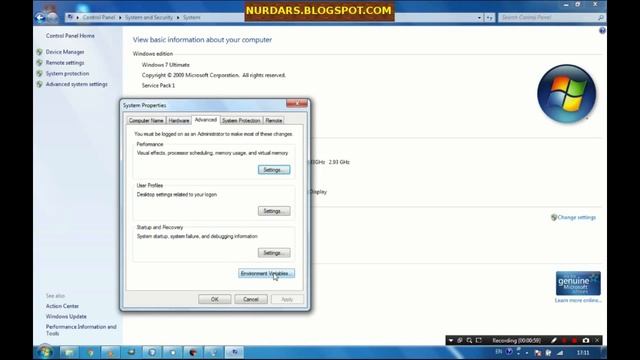Screen dimensions: 640x360
Task: Open address bar history dropdown arrow
Action: click(x=479, y=18)
